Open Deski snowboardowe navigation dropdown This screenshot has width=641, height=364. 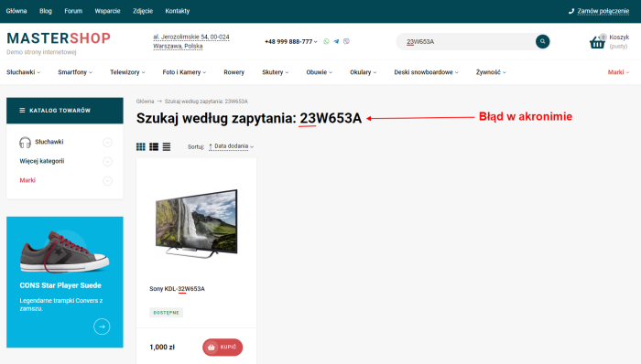(x=426, y=72)
